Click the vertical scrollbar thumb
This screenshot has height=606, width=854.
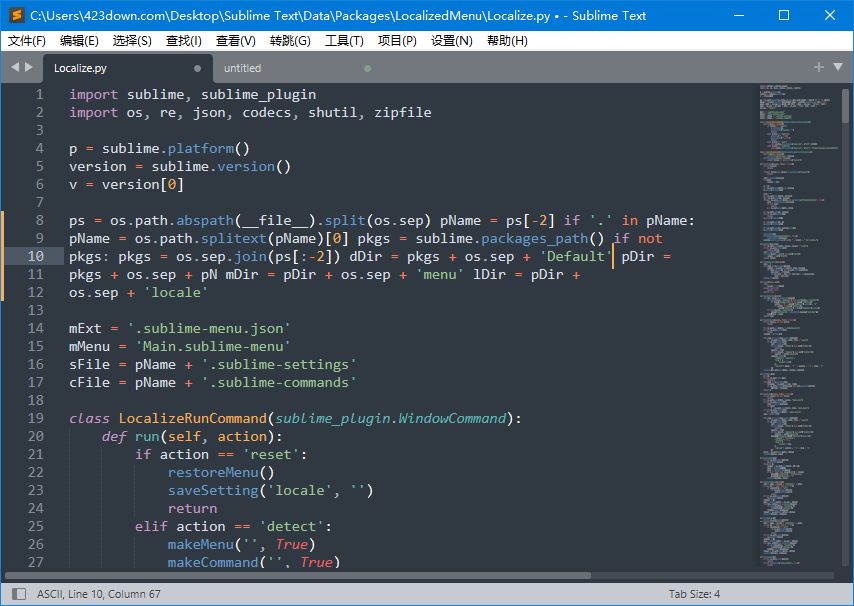(x=845, y=106)
